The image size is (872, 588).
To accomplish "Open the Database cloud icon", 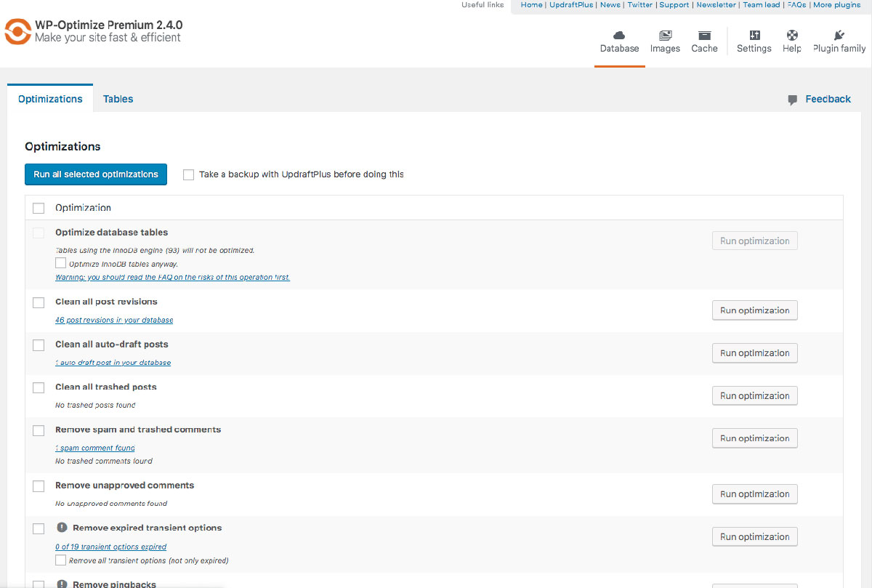I will click(619, 35).
